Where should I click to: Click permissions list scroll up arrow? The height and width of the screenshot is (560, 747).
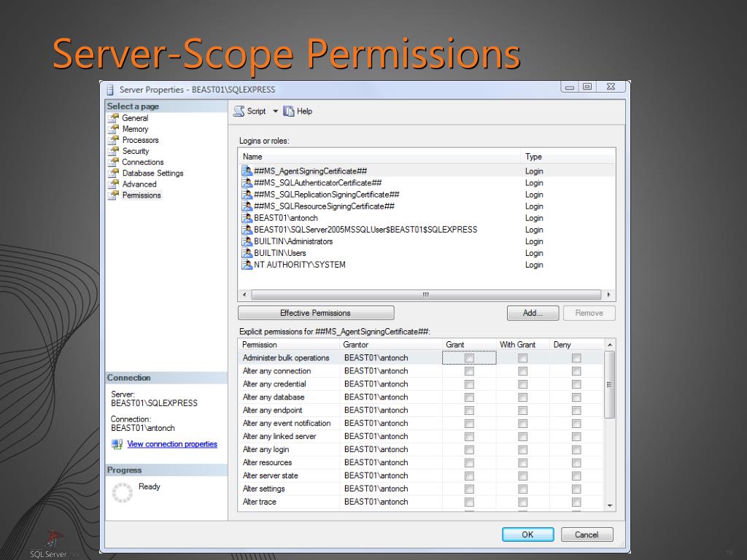click(610, 345)
